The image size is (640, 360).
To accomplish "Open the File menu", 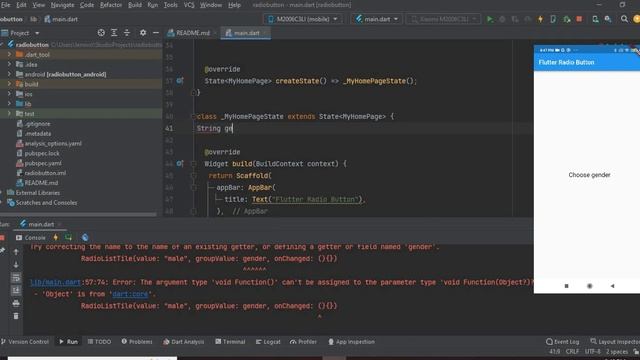I will (x=6, y=5).
